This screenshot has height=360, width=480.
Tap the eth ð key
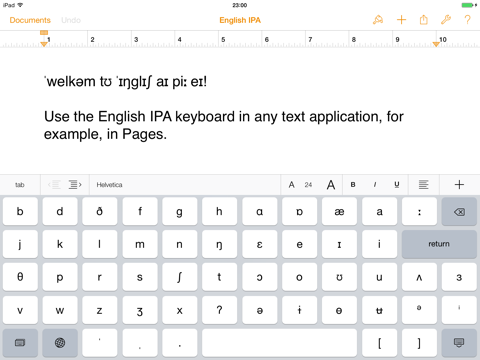pos(100,211)
